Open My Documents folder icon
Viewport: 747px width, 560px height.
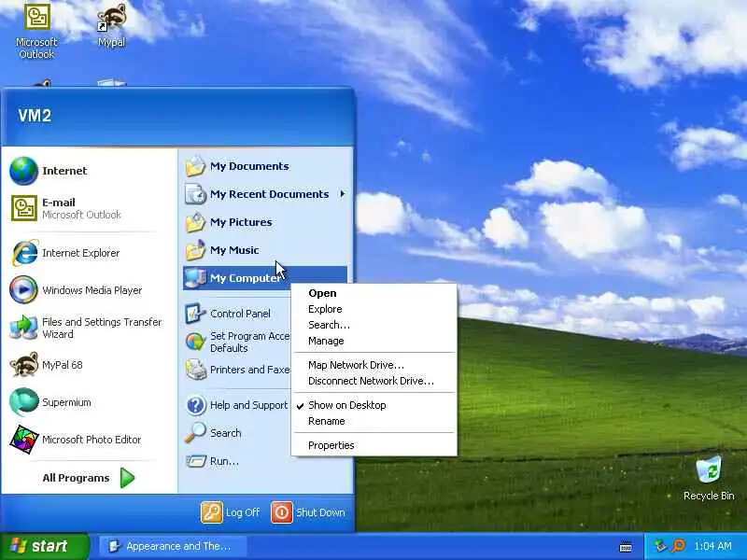pyautogui.click(x=195, y=166)
